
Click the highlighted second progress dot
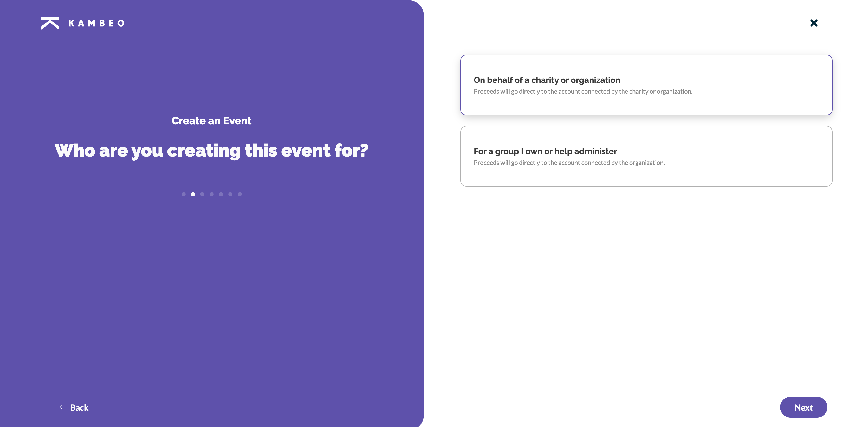[193, 194]
